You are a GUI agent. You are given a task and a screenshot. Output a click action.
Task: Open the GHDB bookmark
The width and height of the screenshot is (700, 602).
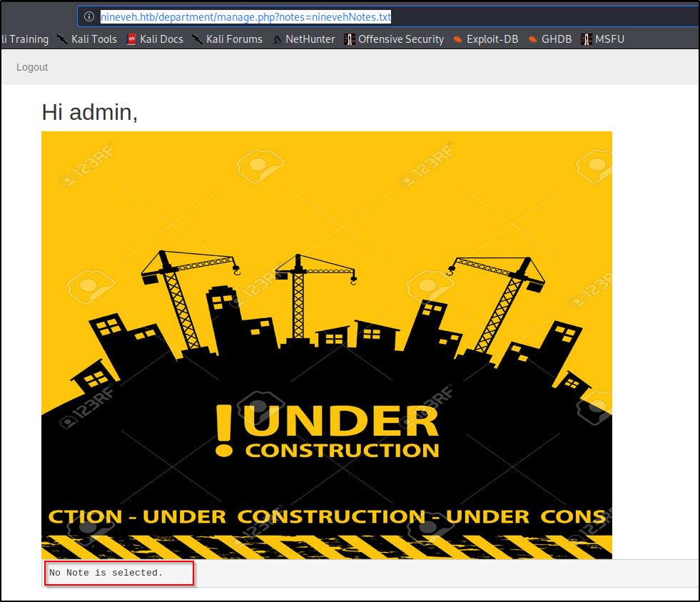550,39
